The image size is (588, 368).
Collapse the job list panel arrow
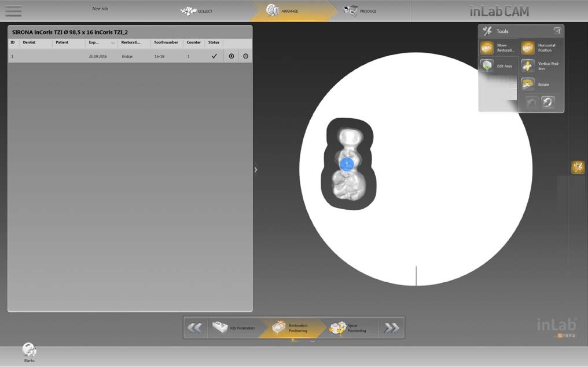256,169
